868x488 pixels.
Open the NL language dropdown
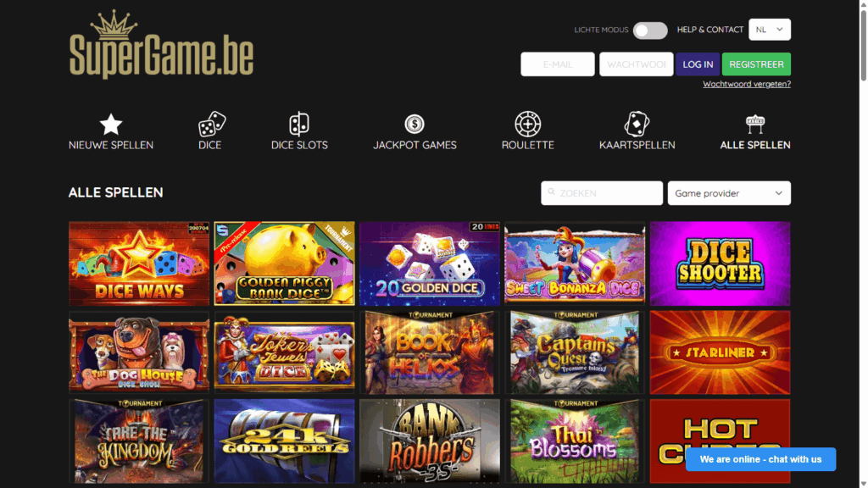point(770,30)
